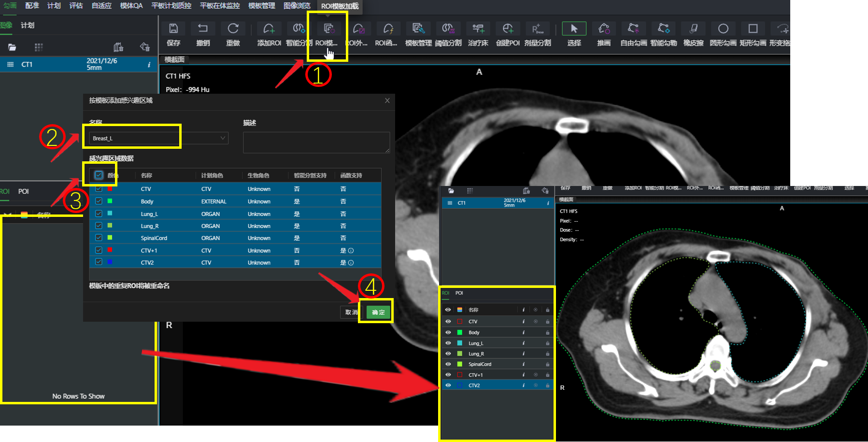Click the 阈值分割 threshold segmentation icon

pos(448,29)
